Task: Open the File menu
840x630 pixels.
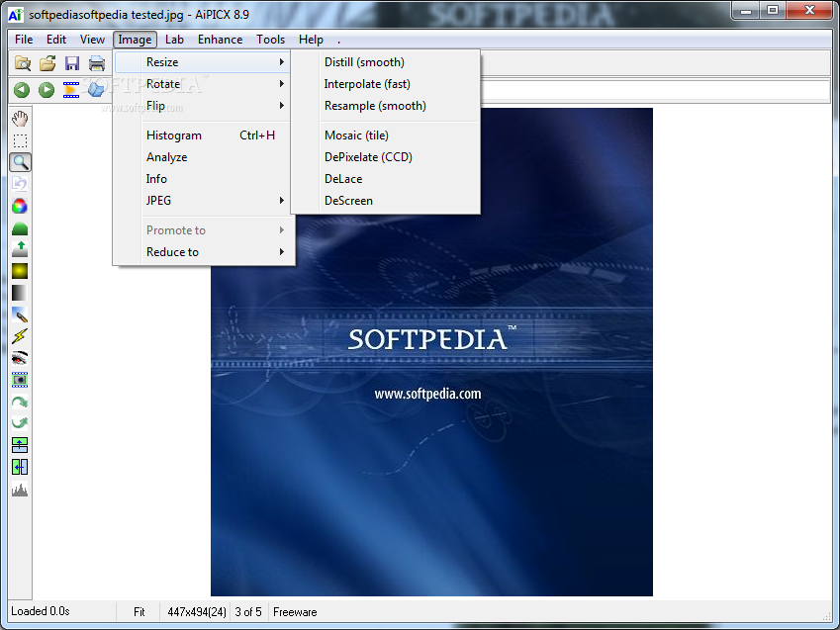Action: coord(24,40)
